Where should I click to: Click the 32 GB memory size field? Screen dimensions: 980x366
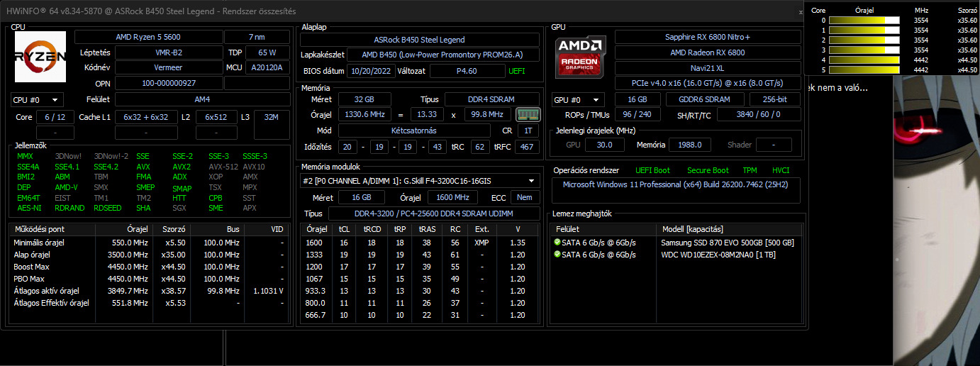(364, 99)
